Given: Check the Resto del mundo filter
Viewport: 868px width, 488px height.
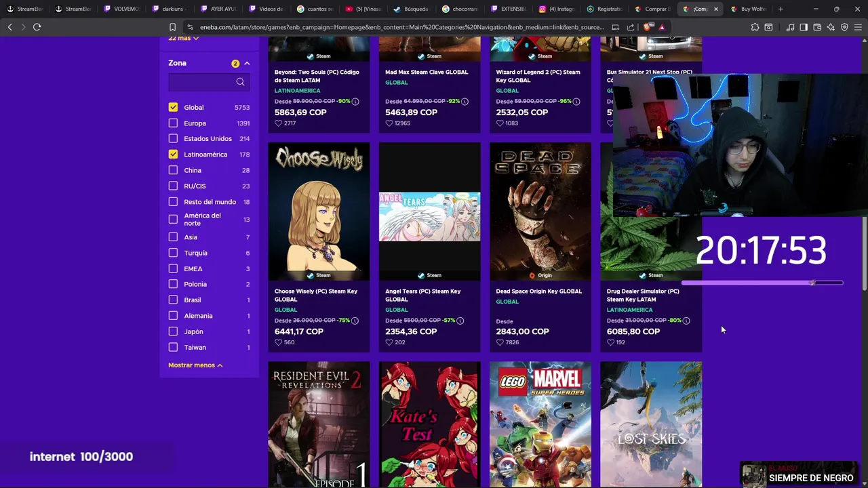Looking at the screenshot, I should tap(173, 201).
